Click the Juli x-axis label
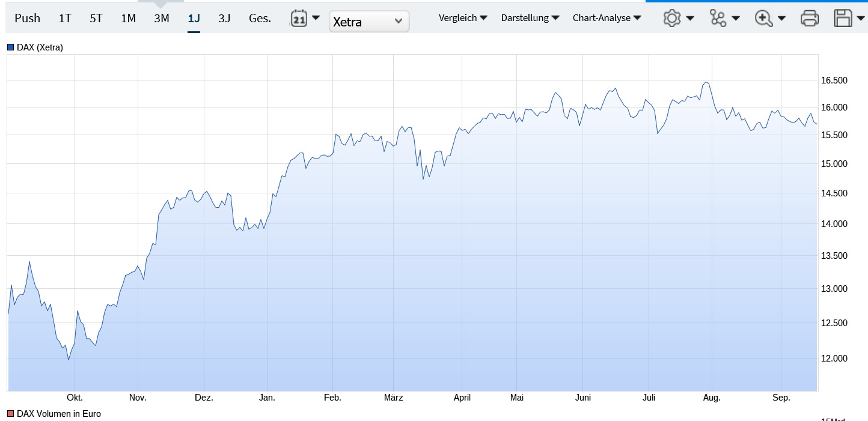 (649, 398)
